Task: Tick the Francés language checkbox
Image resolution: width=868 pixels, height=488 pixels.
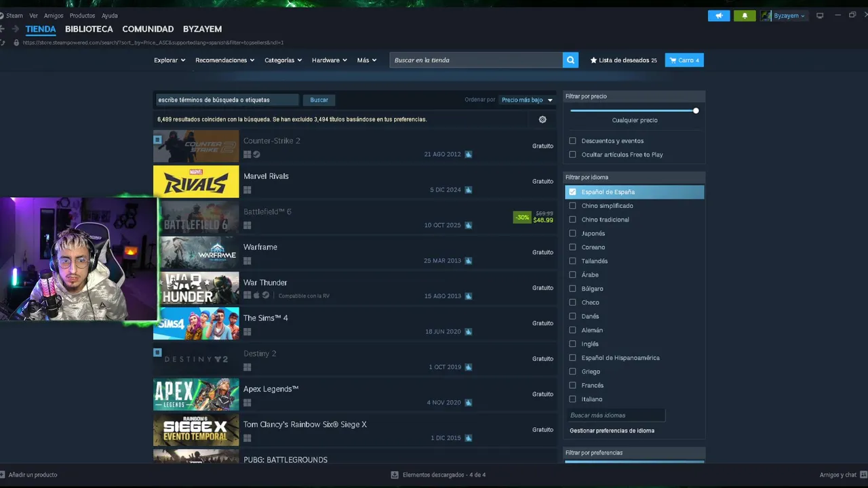Action: click(573, 385)
